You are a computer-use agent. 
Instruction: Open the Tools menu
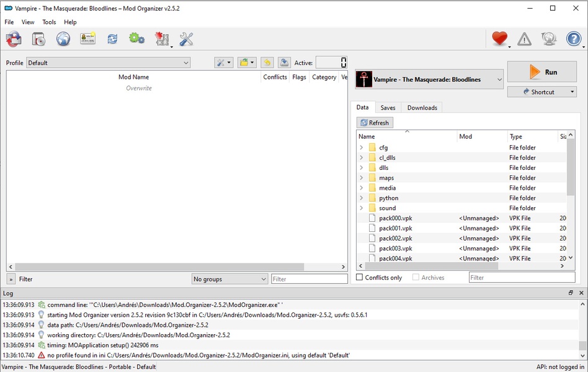[x=49, y=22]
